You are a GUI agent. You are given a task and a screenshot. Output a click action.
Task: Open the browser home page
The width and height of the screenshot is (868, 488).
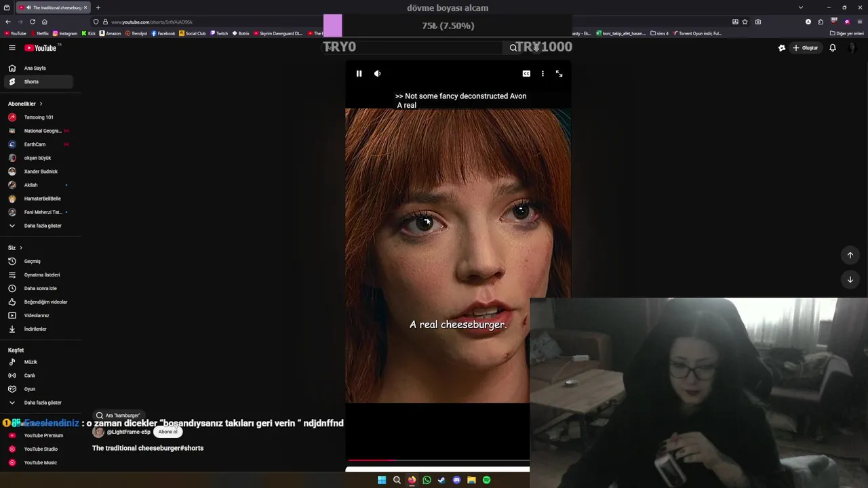(45, 22)
